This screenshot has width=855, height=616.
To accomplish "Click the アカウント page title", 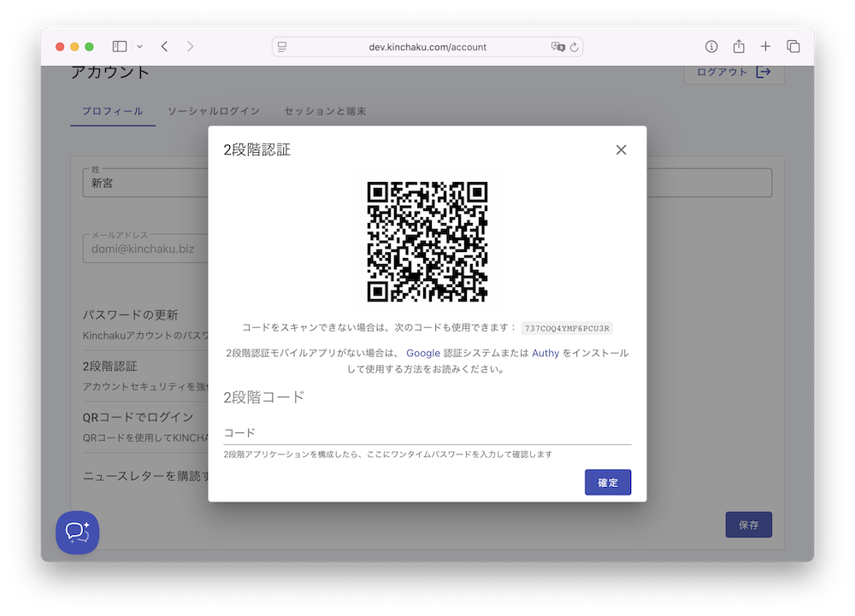I will (x=110, y=73).
